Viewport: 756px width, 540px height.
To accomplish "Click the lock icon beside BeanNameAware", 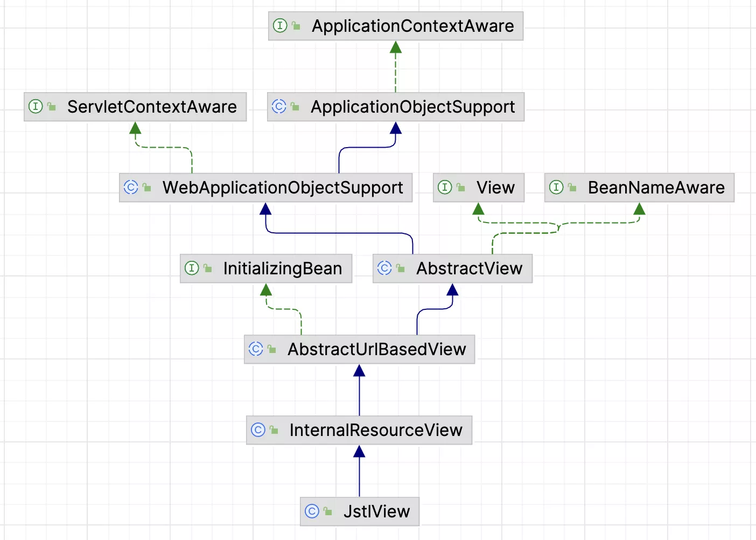I will click(x=572, y=187).
